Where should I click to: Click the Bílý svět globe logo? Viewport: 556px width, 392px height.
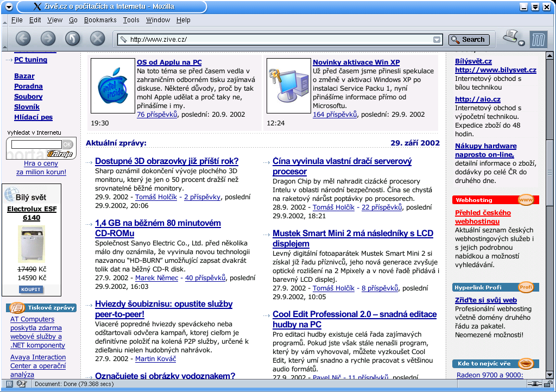(x=11, y=194)
